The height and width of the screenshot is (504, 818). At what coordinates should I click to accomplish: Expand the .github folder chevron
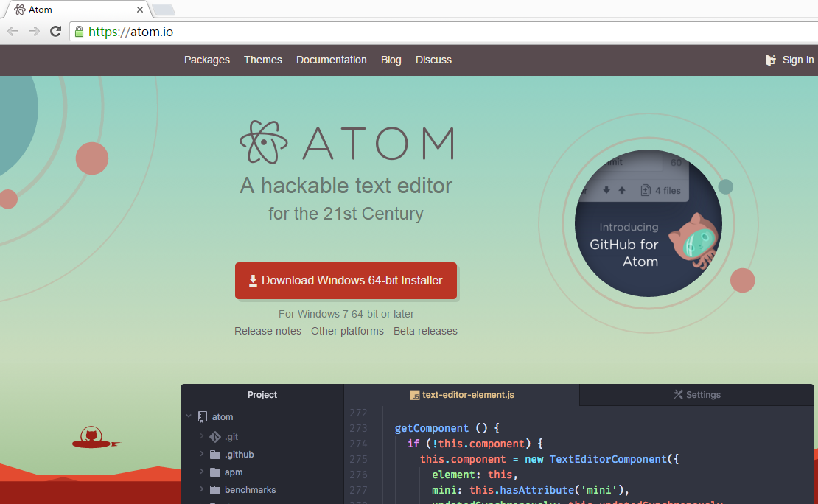click(202, 454)
